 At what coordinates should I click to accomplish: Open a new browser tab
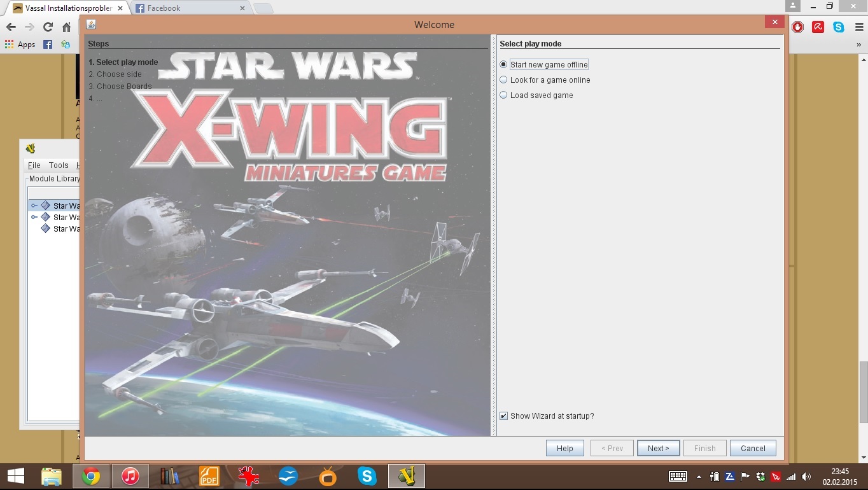[263, 8]
